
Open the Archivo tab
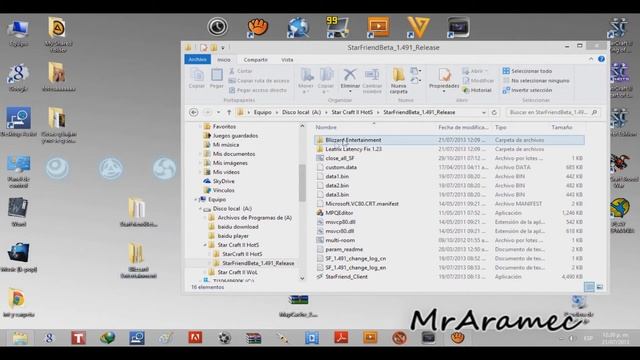[x=198, y=60]
